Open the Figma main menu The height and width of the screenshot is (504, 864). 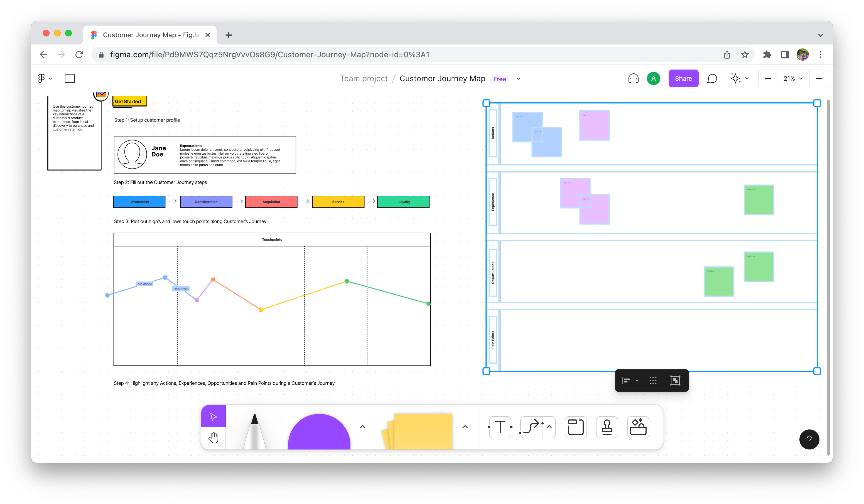coord(45,78)
